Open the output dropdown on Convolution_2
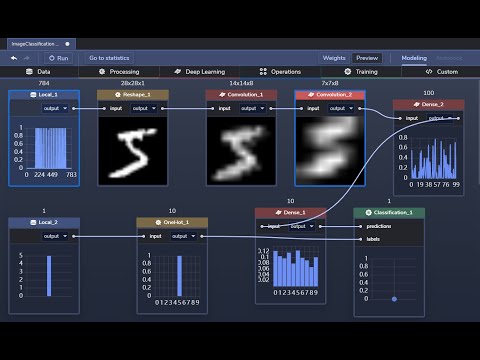The image size is (480, 360). [x=341, y=108]
